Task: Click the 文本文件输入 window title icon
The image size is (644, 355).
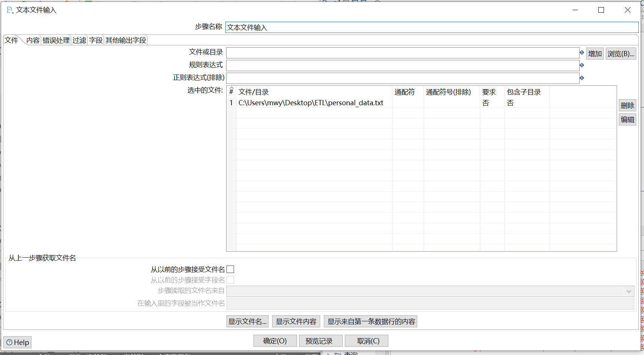Action: (x=10, y=10)
